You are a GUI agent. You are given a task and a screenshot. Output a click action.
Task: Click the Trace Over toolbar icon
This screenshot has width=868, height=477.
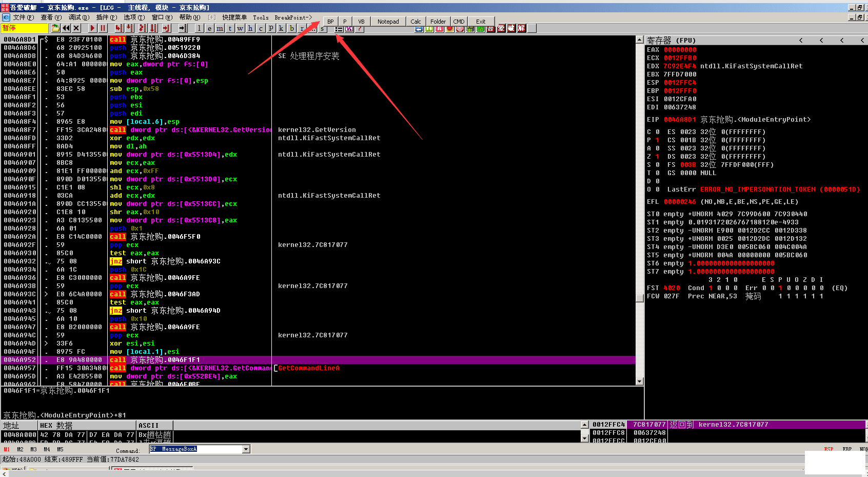click(153, 28)
